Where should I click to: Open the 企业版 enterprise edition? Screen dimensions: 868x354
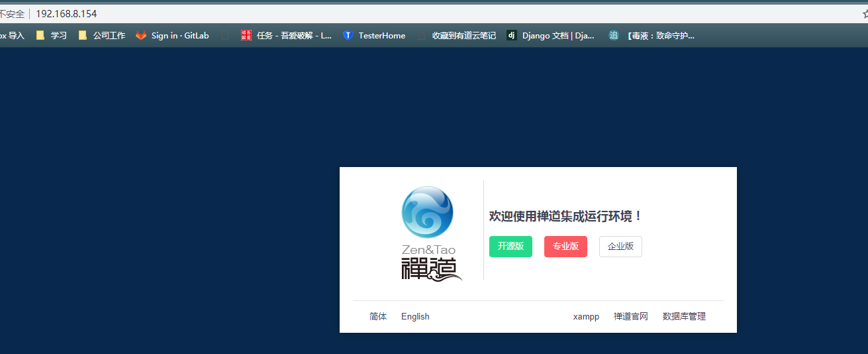(x=620, y=247)
